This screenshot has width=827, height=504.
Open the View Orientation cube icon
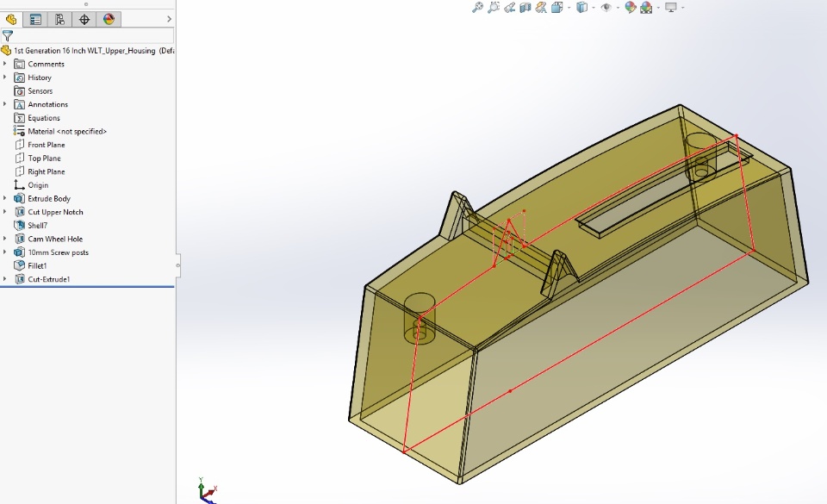[x=557, y=8]
